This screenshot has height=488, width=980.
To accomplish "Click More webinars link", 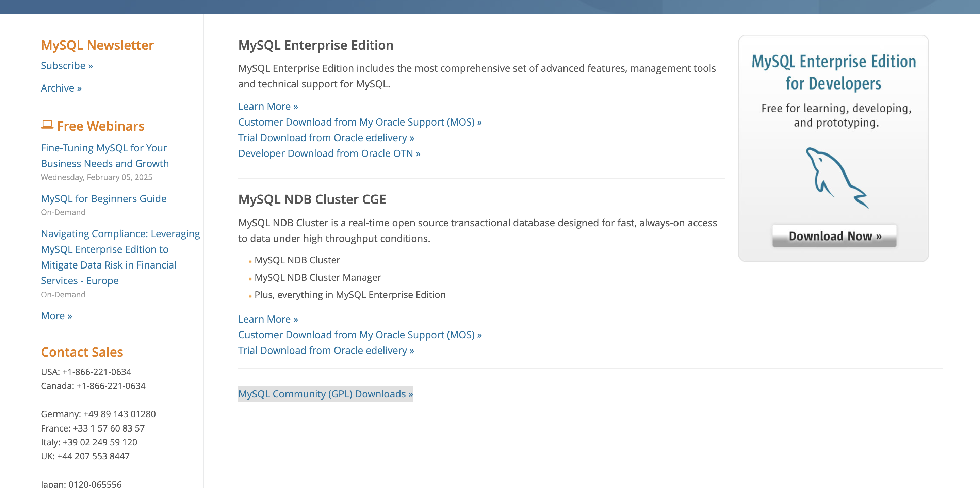I will [56, 316].
